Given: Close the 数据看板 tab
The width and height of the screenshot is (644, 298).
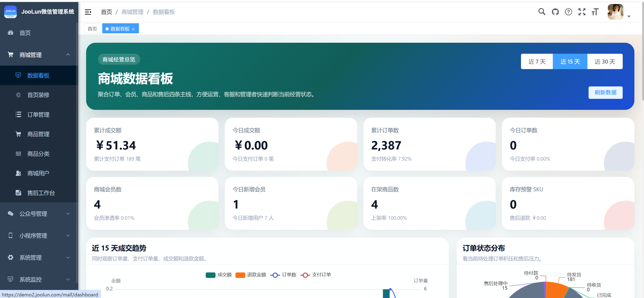Looking at the screenshot, I should (x=133, y=29).
